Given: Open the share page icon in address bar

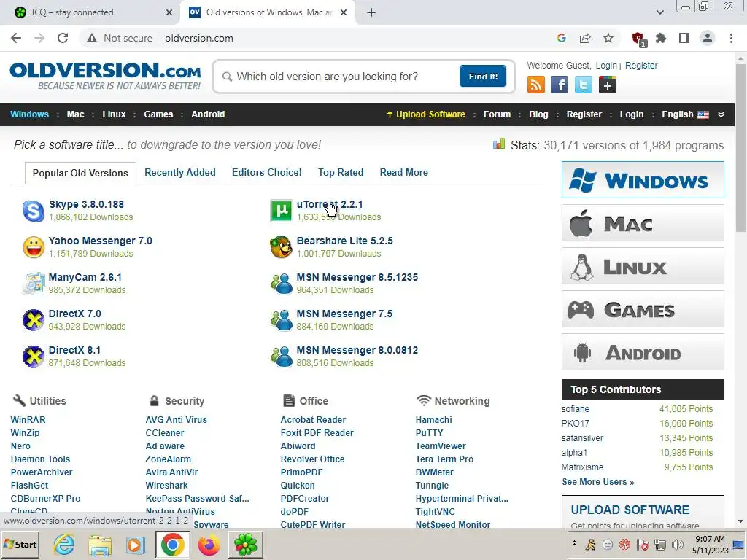Looking at the screenshot, I should (x=585, y=38).
